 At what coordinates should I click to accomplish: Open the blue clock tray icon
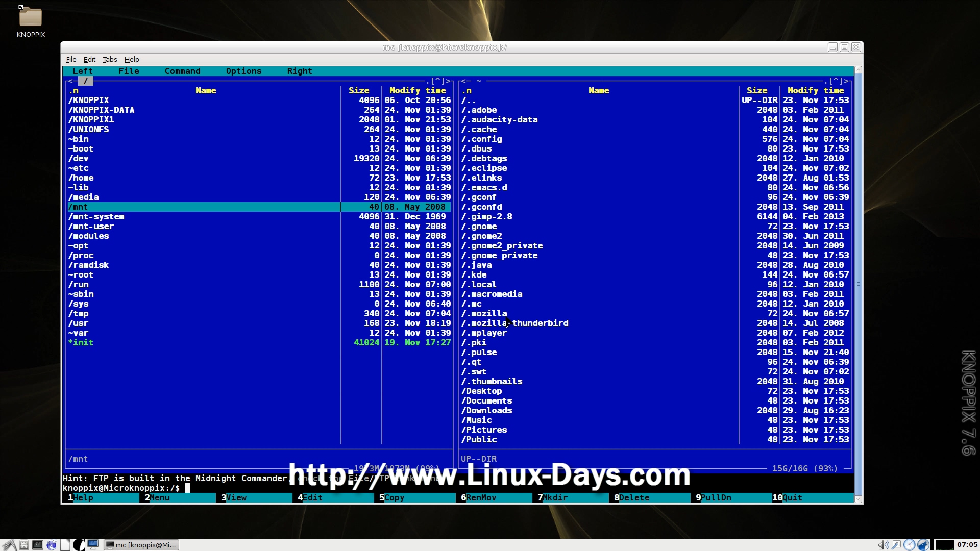(x=910, y=545)
